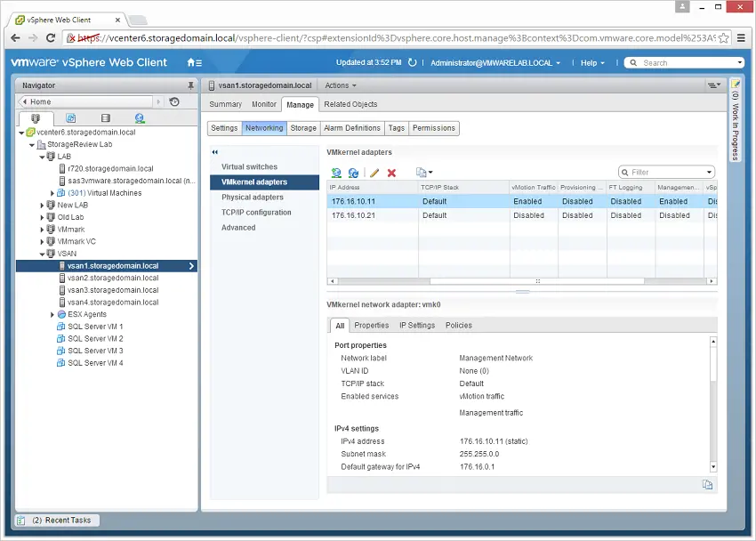The image size is (756, 541).
Task: Refresh vSphere data icon next to Updated time
Action: tap(412, 62)
